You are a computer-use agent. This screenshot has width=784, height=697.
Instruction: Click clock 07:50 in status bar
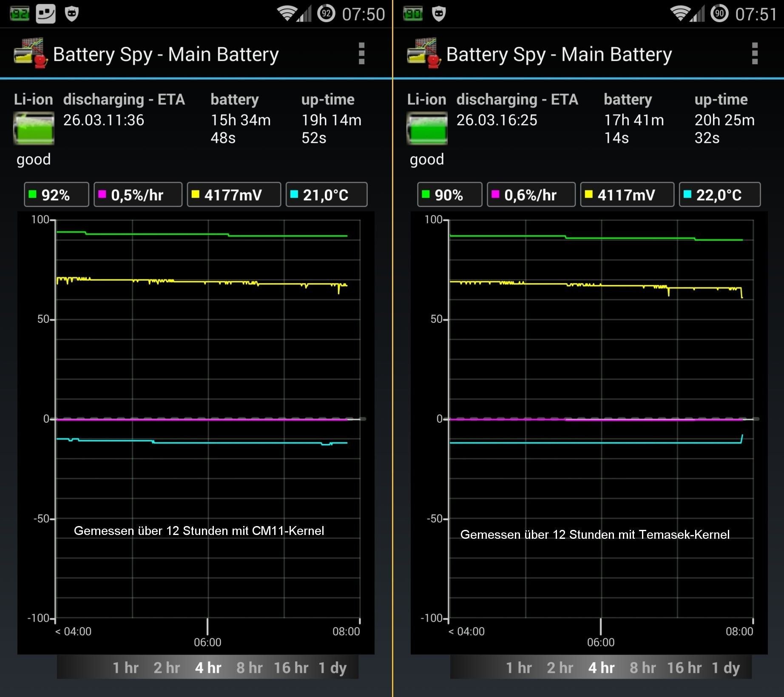(364, 14)
